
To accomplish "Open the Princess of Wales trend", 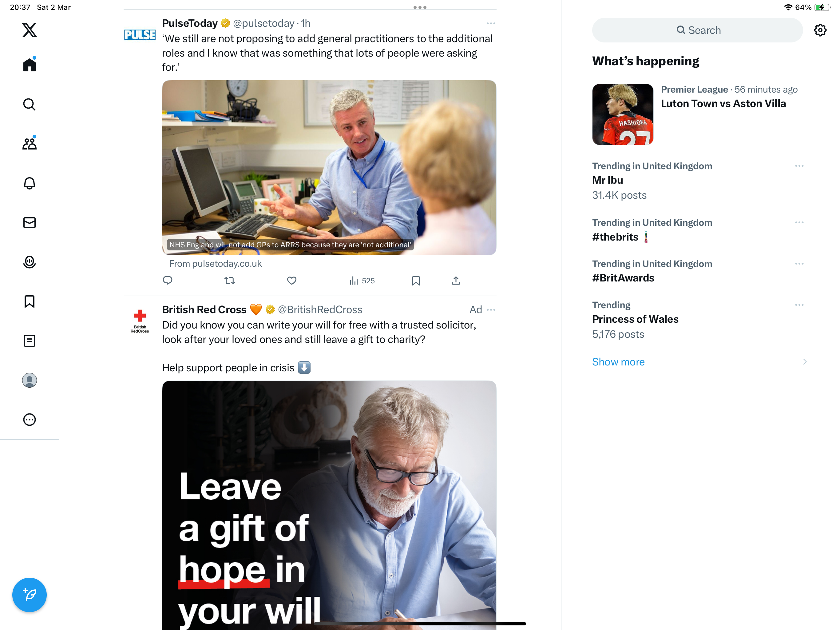I will click(635, 319).
